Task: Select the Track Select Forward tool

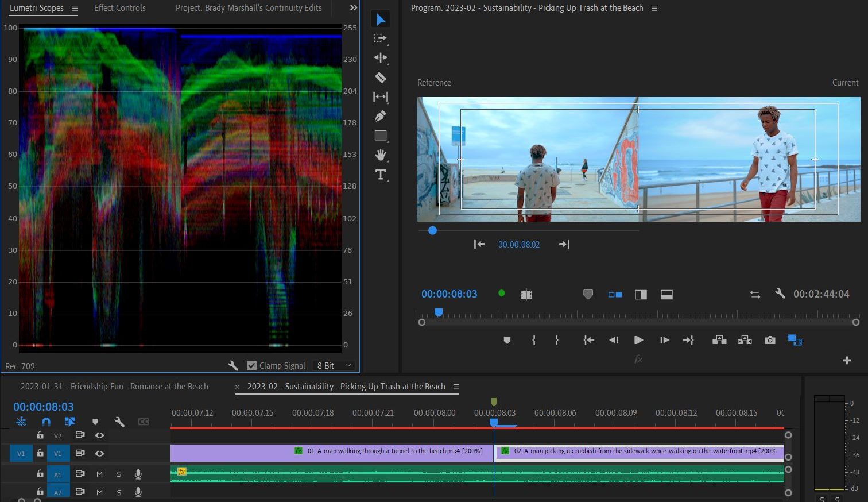Action: coord(381,38)
